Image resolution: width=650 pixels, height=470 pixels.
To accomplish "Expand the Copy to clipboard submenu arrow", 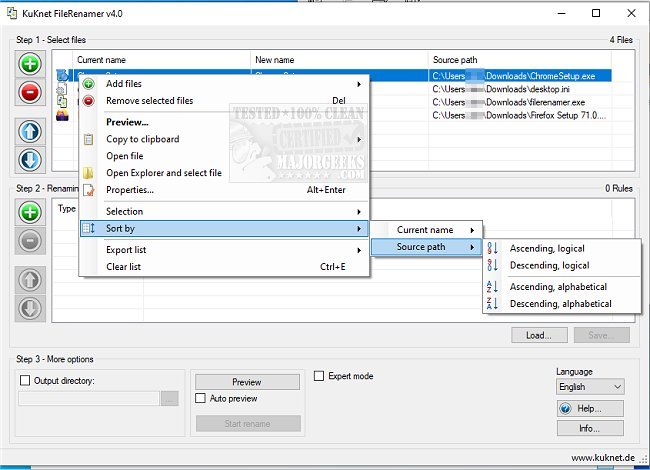I will (x=359, y=139).
